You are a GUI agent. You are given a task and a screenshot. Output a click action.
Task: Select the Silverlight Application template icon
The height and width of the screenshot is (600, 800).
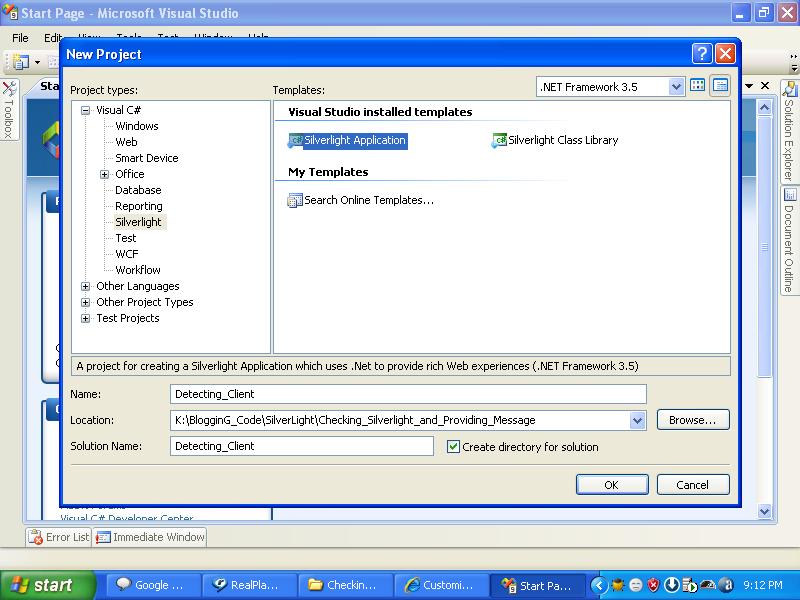295,140
